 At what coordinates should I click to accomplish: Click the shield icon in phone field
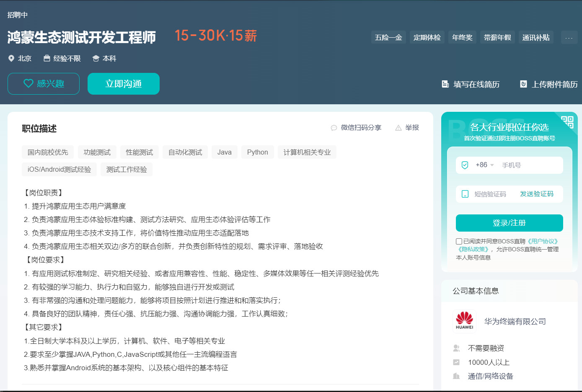(x=465, y=165)
